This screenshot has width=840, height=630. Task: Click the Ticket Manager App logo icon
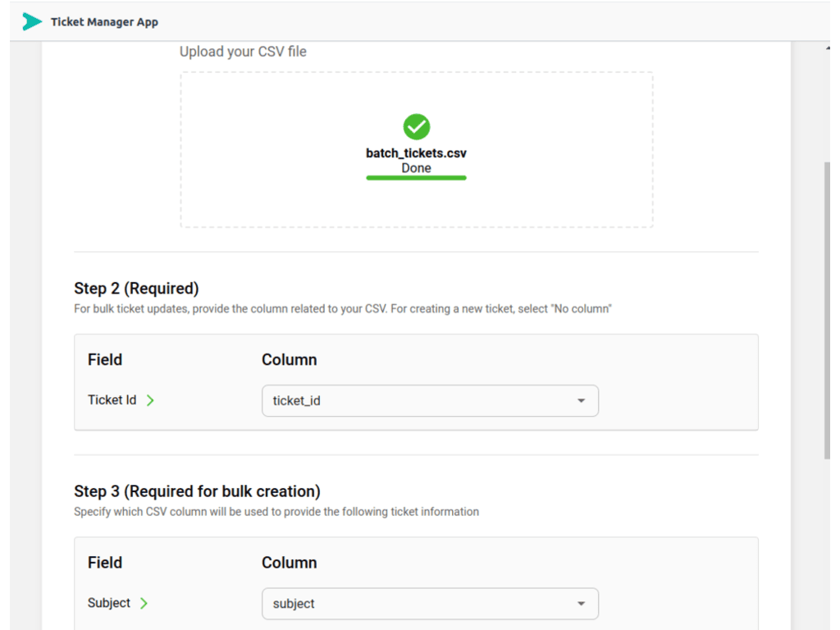[x=32, y=22]
